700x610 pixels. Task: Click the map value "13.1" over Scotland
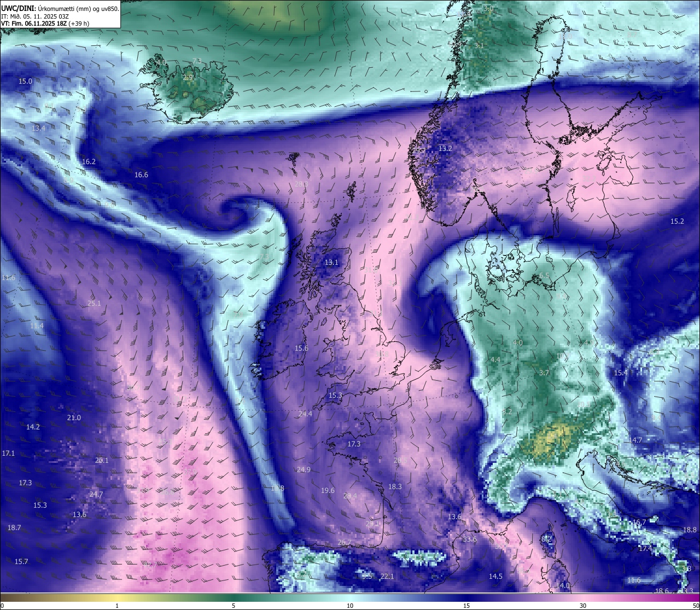tap(331, 262)
